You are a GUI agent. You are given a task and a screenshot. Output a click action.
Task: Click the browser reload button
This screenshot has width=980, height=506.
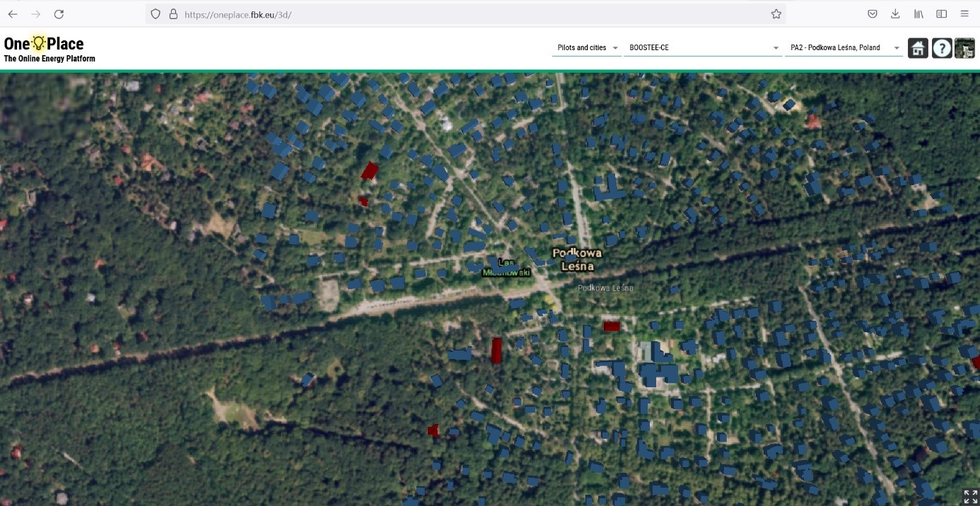[x=59, y=14]
